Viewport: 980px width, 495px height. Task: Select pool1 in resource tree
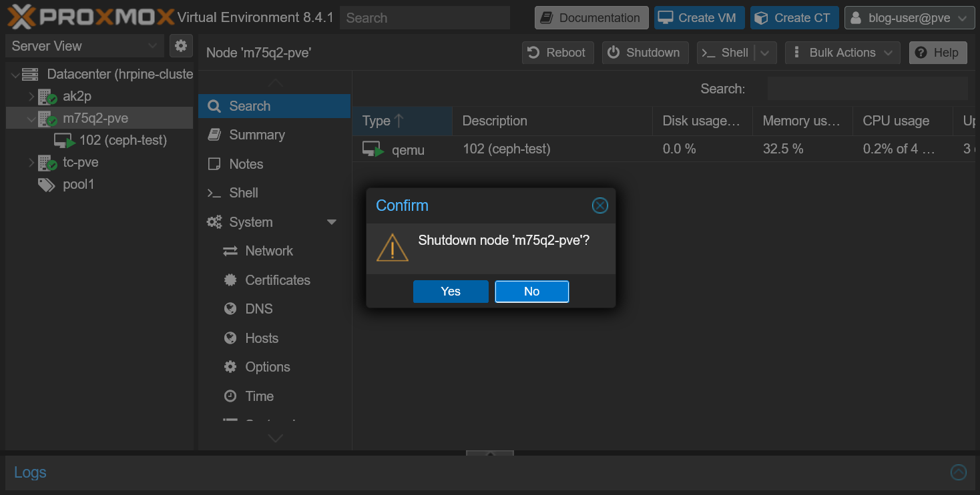[78, 184]
